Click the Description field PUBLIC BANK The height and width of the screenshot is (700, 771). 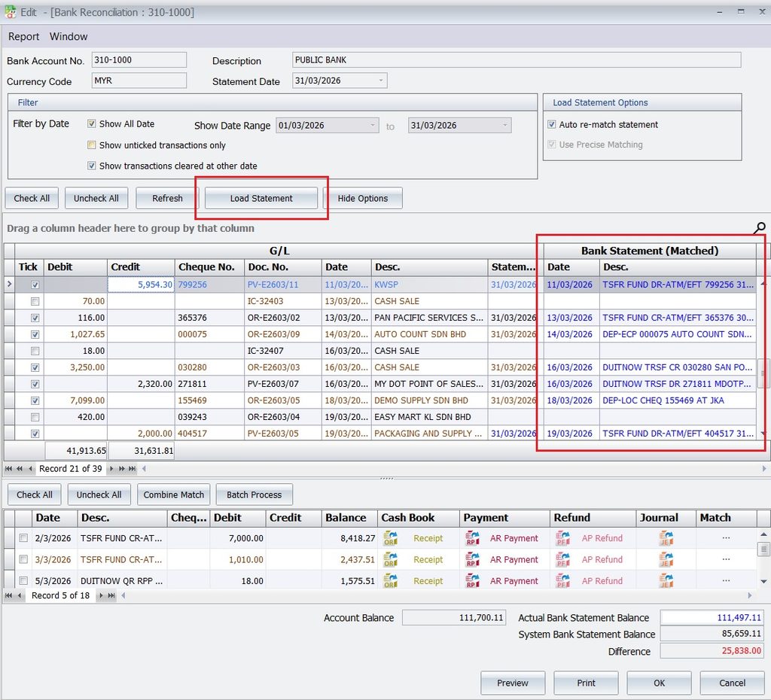pos(517,60)
